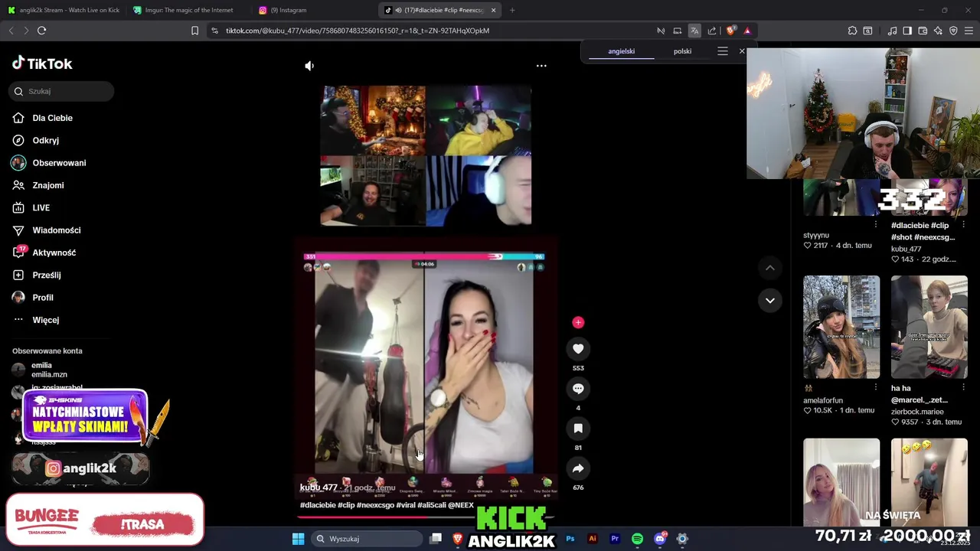Open Brave Rewards triangle icon
The width and height of the screenshot is (980, 551).
(747, 31)
